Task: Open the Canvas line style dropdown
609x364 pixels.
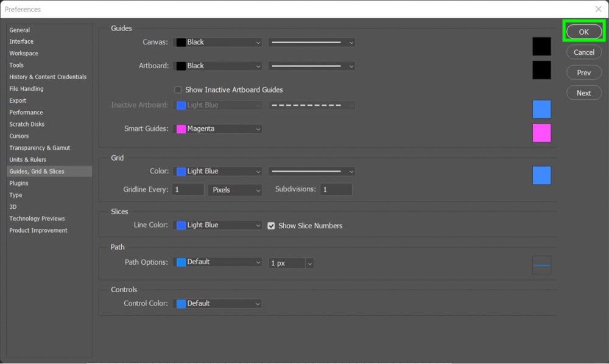Action: 311,42
